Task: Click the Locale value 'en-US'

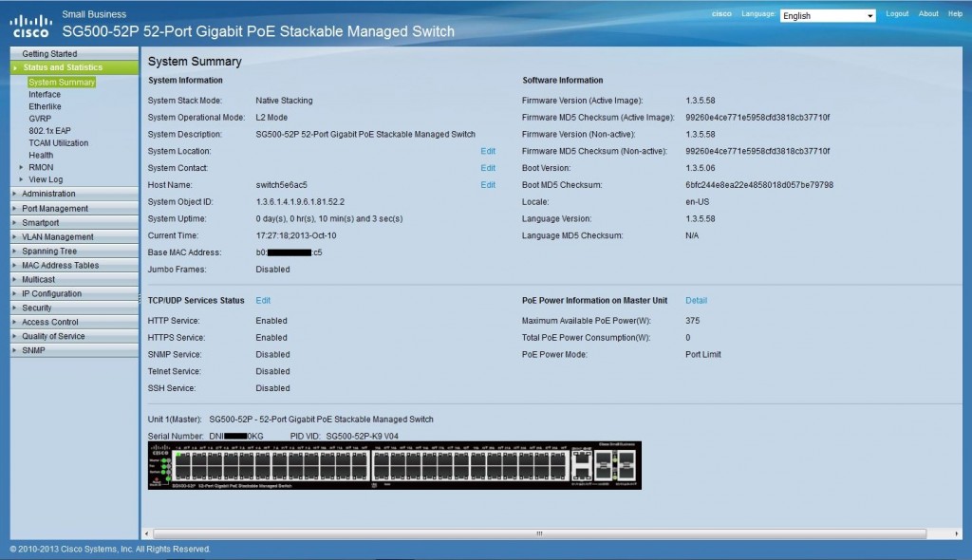Action: pos(698,202)
